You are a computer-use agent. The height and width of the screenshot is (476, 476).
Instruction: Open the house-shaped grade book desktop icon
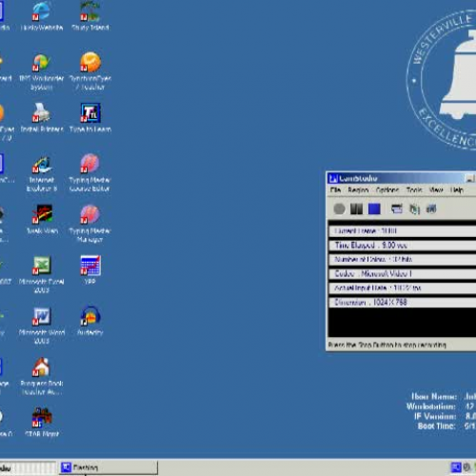42,376
